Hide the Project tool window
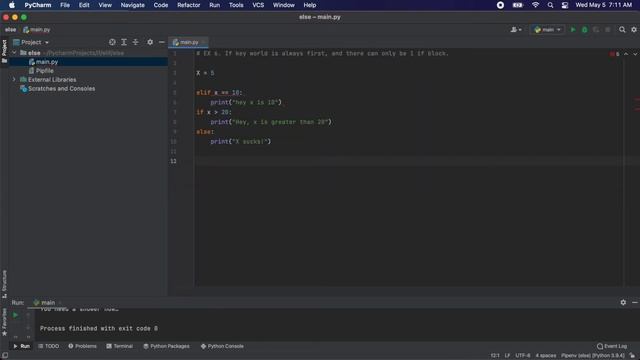Screen dimensions: 640x360 (162, 42)
